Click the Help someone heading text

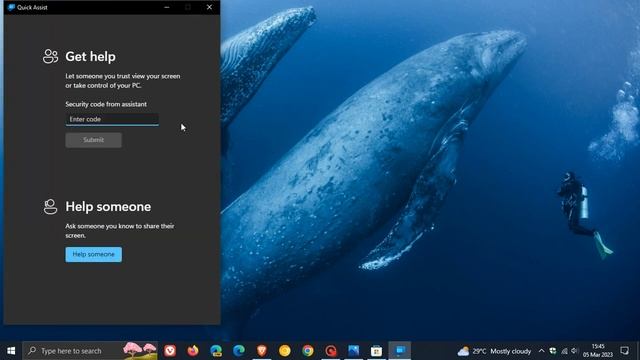(x=108, y=207)
